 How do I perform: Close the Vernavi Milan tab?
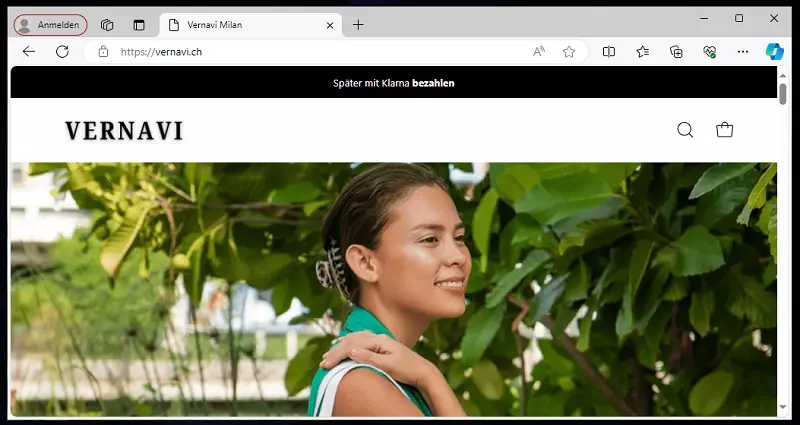tap(329, 25)
